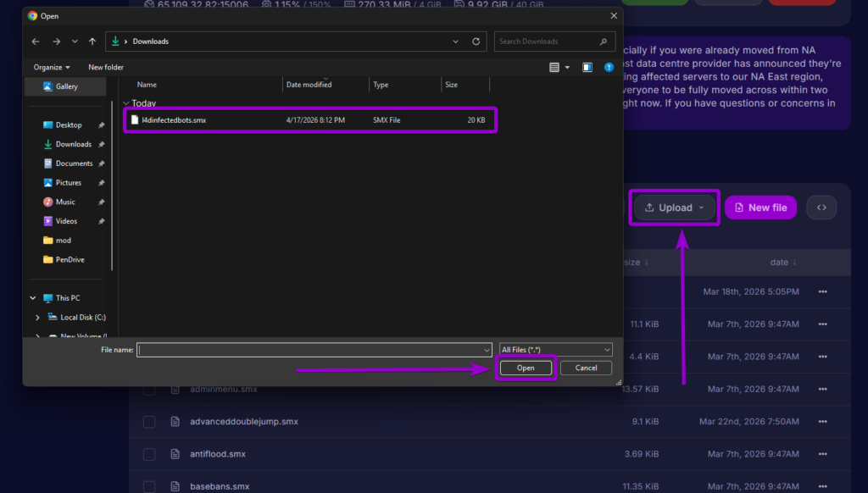Click the New file button
This screenshot has height=493, width=868.
(x=760, y=207)
